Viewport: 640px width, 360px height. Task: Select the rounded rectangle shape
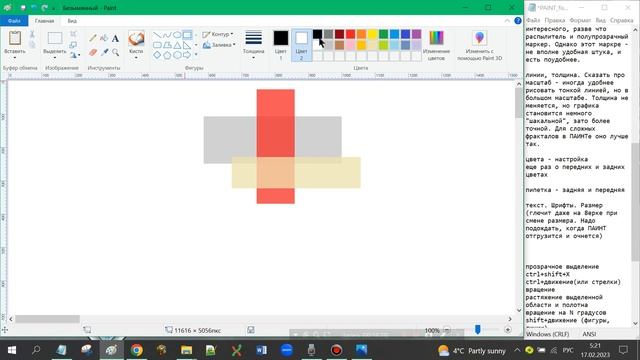pyautogui.click(x=157, y=45)
